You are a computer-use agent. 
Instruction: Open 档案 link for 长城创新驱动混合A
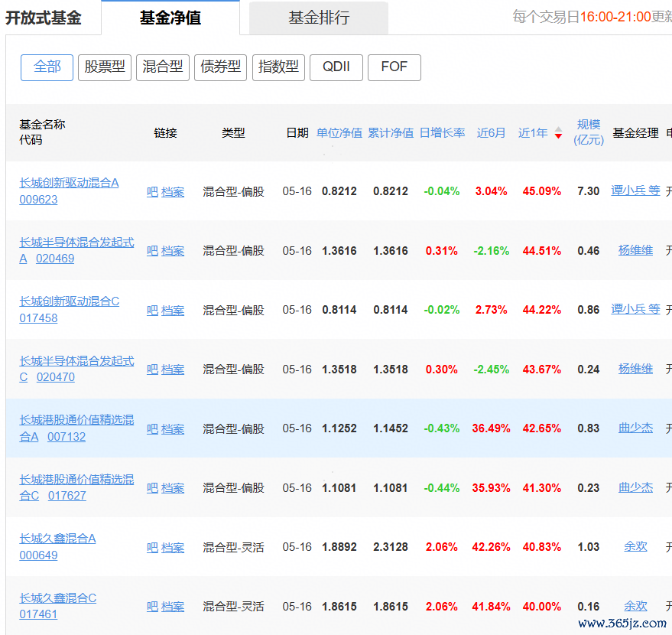[x=173, y=192]
